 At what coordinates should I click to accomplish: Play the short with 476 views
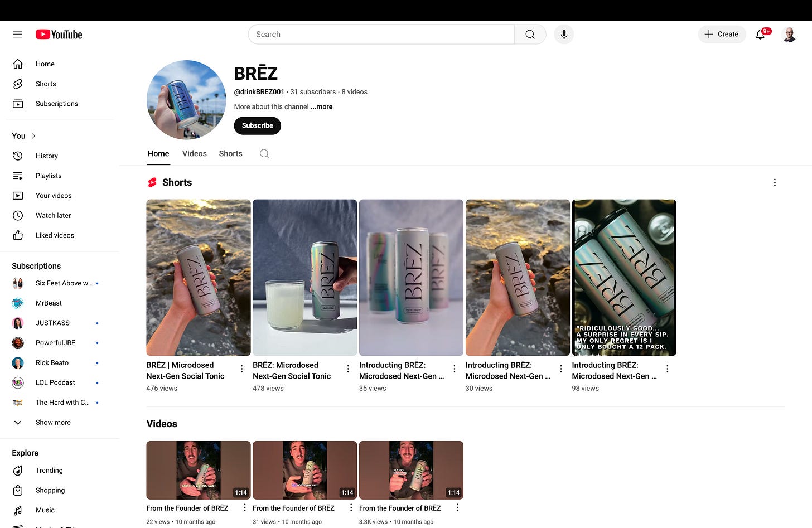(199, 278)
